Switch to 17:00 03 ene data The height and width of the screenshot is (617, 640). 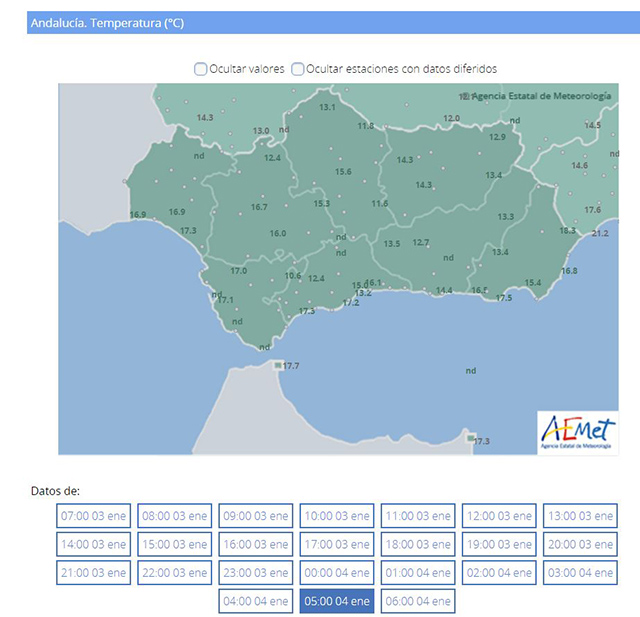click(337, 544)
